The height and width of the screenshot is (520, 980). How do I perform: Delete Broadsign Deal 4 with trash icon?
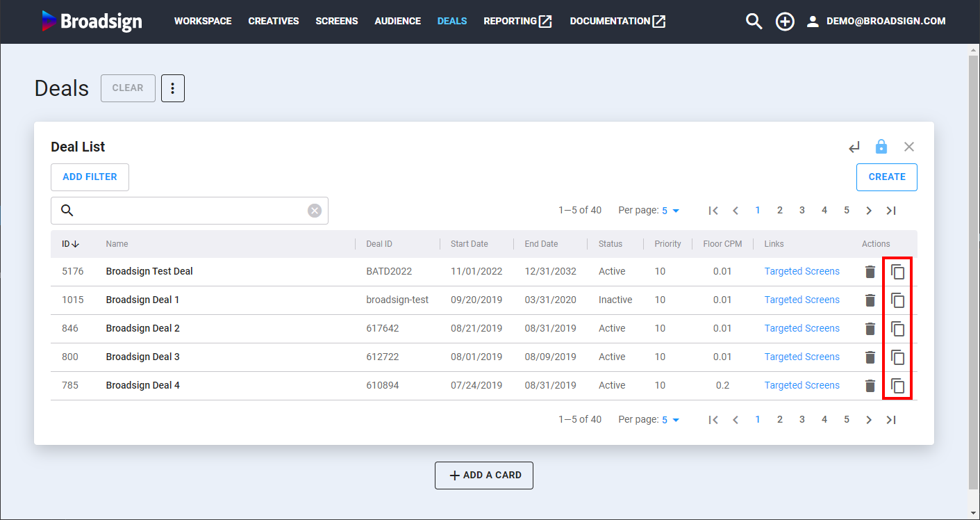pos(870,386)
